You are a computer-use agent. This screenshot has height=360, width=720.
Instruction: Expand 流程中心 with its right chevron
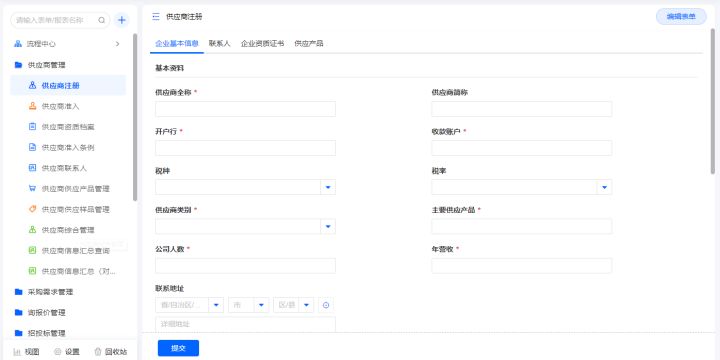click(x=118, y=44)
